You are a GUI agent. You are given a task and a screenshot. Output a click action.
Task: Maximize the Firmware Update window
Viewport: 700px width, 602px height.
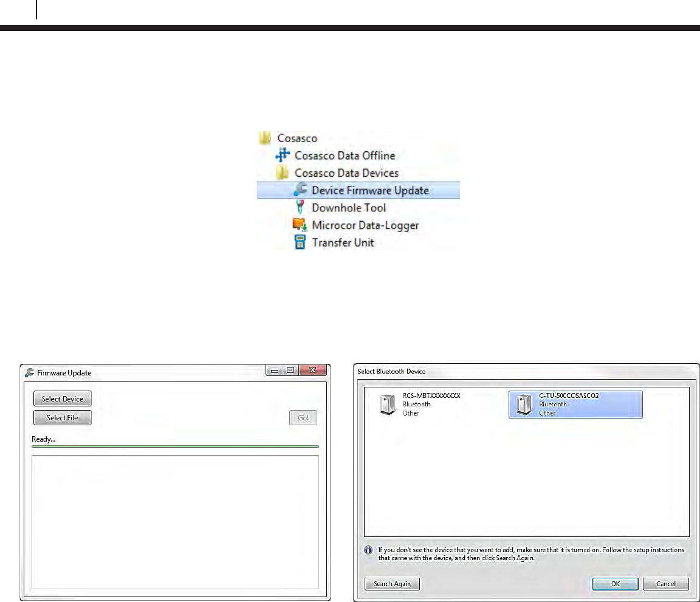click(290, 371)
